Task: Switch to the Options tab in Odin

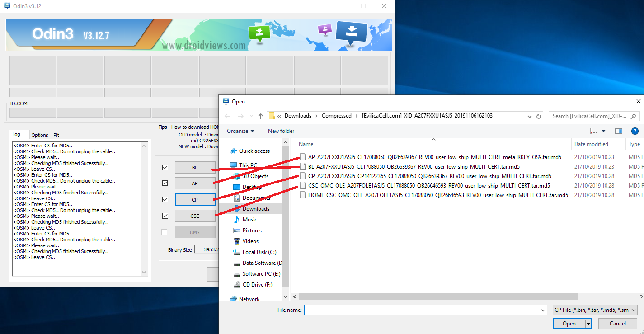Action: click(x=40, y=135)
